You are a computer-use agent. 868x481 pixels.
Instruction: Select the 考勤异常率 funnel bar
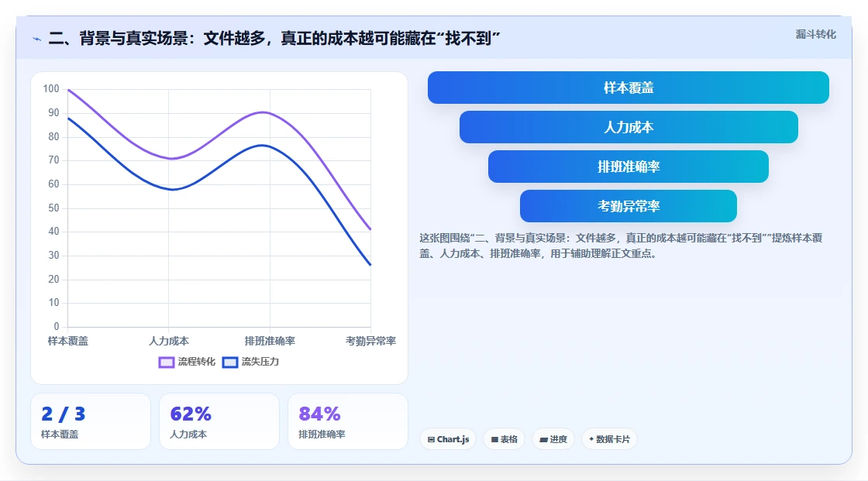click(629, 207)
